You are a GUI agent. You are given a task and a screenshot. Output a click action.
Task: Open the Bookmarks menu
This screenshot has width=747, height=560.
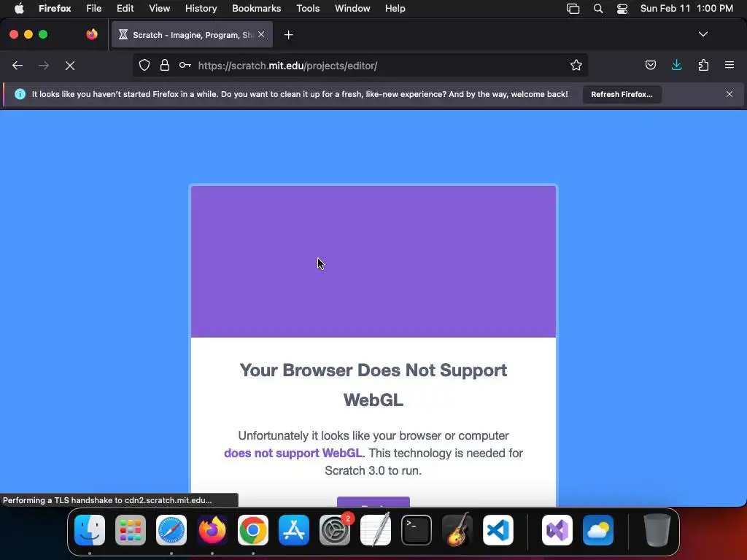(256, 9)
